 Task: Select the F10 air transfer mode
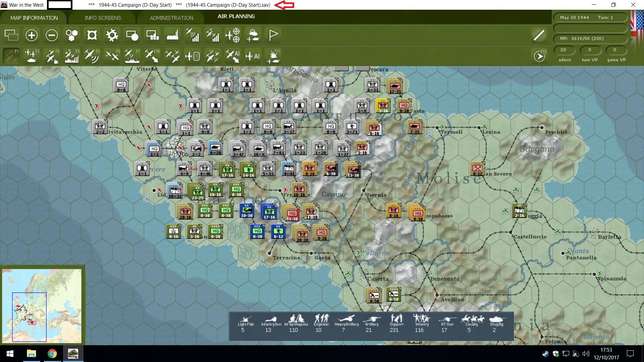[x=152, y=56]
